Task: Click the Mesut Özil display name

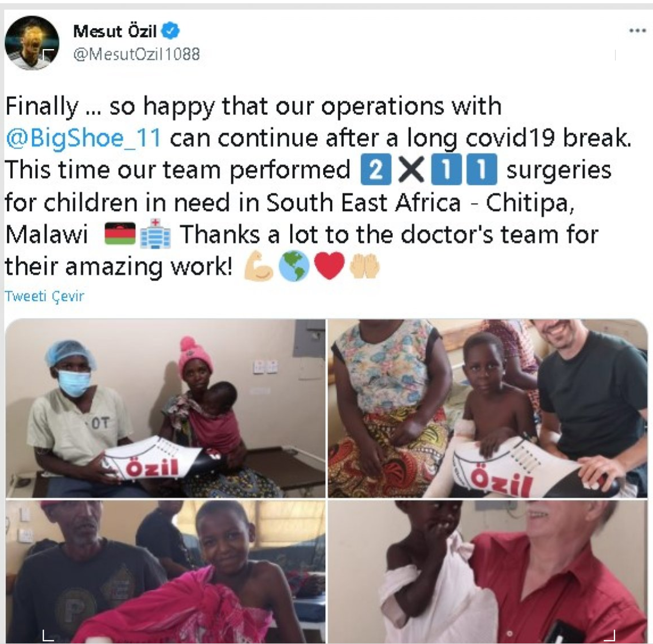Action: click(115, 31)
